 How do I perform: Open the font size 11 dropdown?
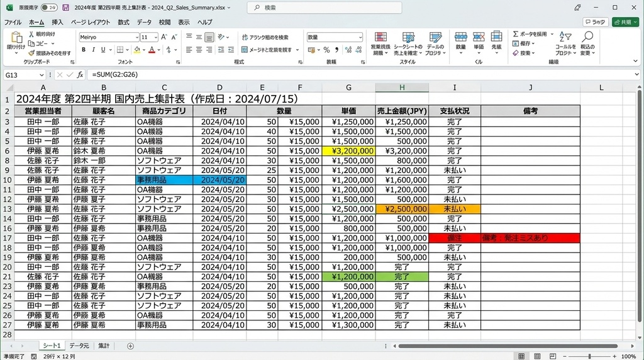(156, 37)
